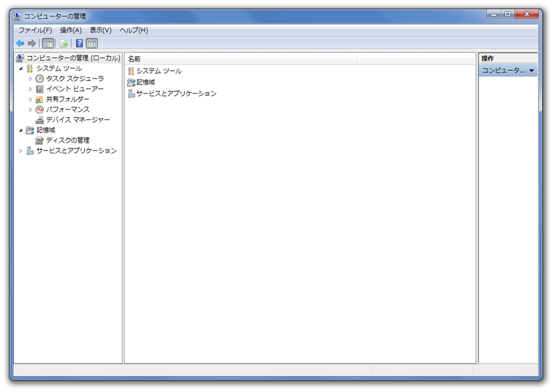Click the 名前 column header

240,59
